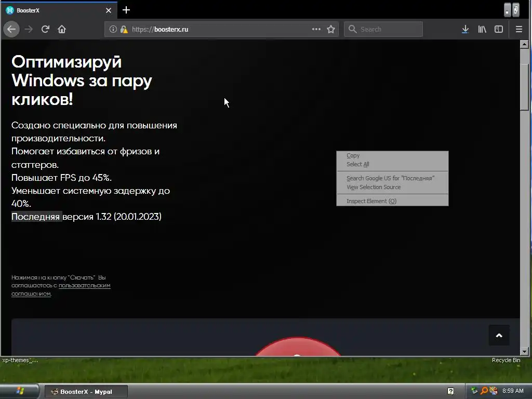
Task: Reload the page with the refresh icon
Action: tap(45, 29)
